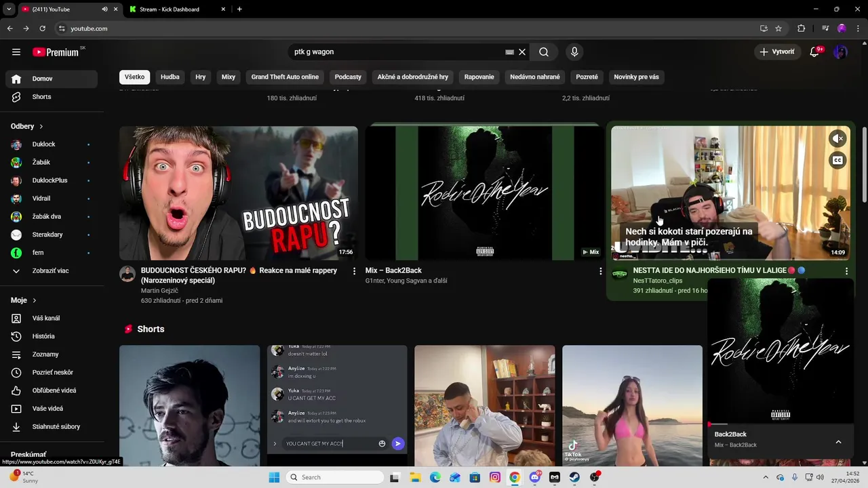
Task: Open the tab search dropdown arrow
Action: point(9,9)
